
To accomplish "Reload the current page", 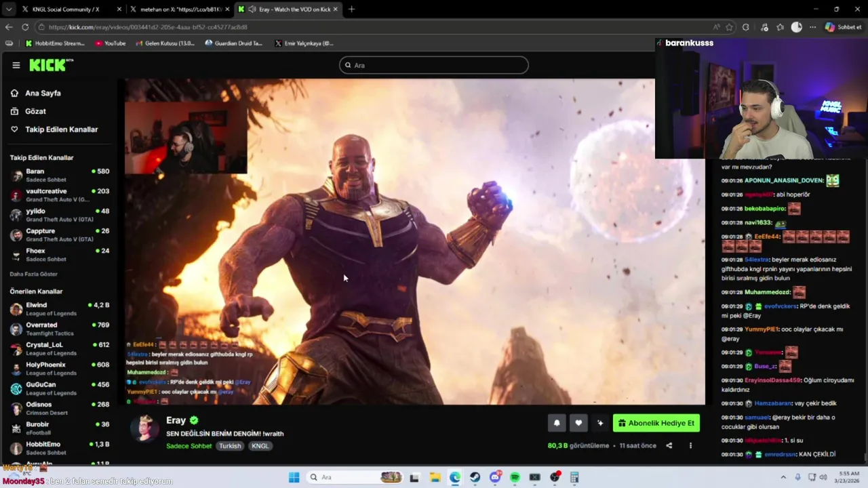I will pyautogui.click(x=25, y=27).
